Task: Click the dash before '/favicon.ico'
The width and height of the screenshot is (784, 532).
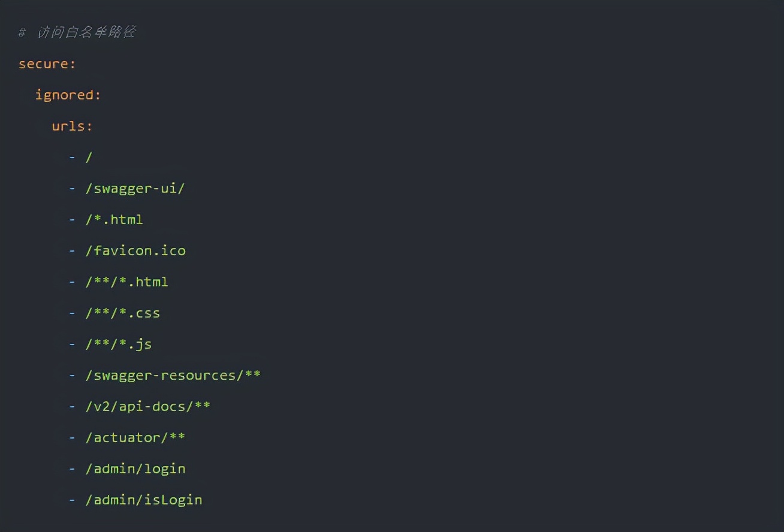Action: [73, 250]
